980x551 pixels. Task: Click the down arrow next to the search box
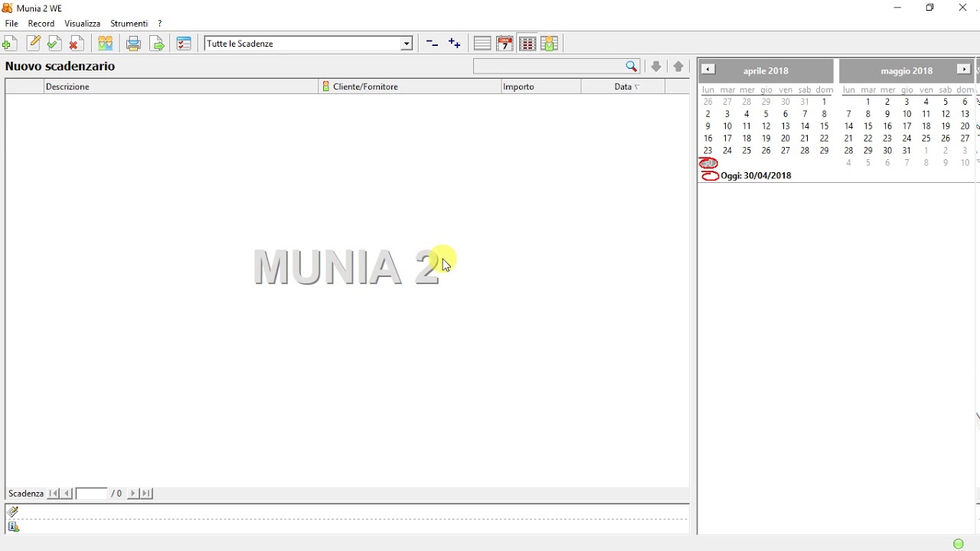pyautogui.click(x=656, y=67)
